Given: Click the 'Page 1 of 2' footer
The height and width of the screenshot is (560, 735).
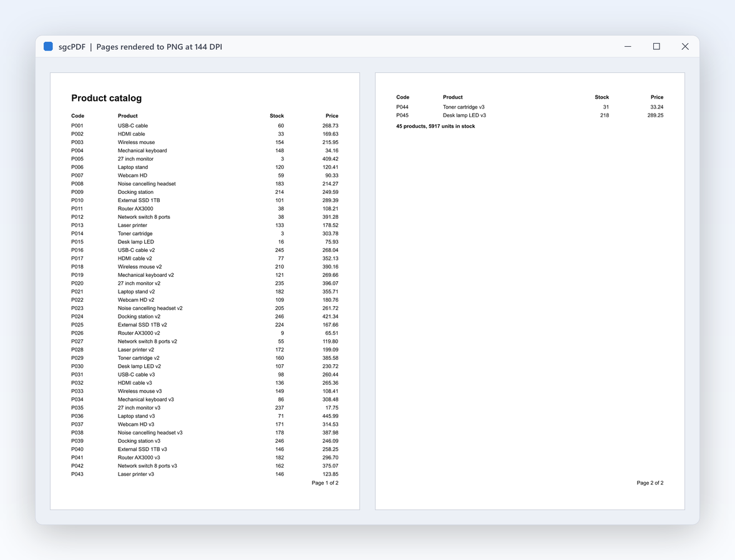Looking at the screenshot, I should point(325,483).
